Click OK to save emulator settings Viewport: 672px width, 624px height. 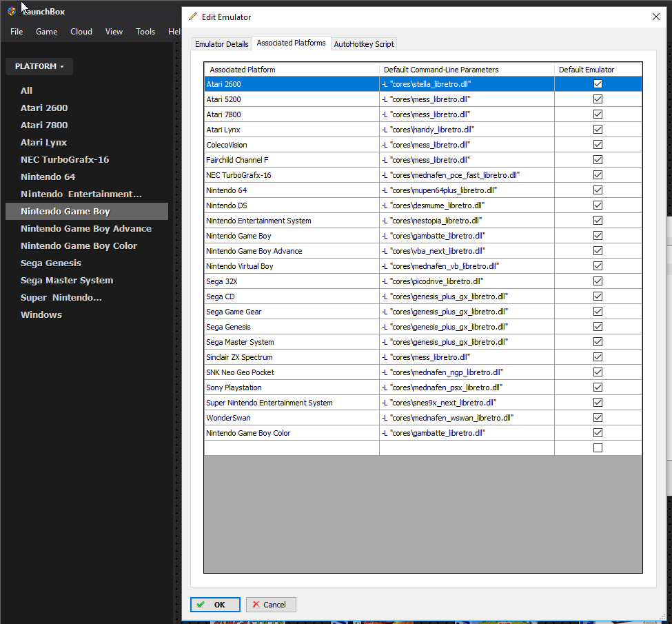pos(215,605)
